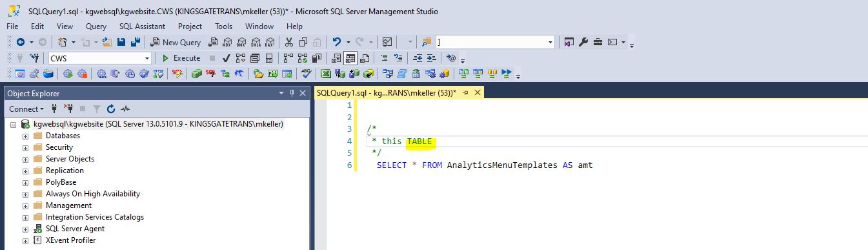
Task: Select the Management tree node
Action: point(68,205)
